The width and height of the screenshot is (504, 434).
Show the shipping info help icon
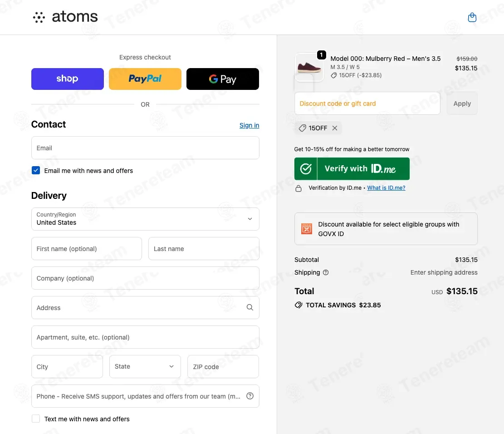click(326, 272)
